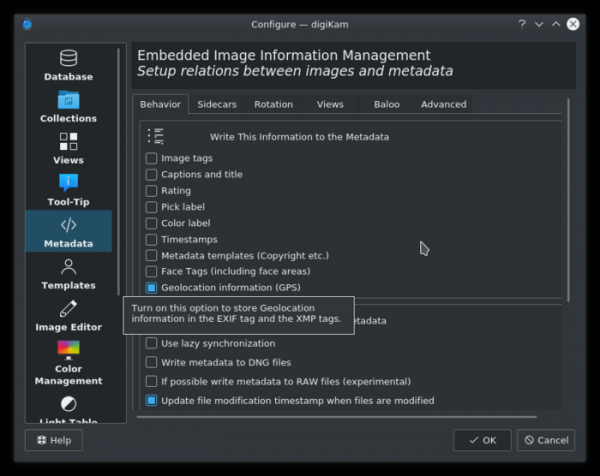The height and width of the screenshot is (476, 600).
Task: Enable the Image tags checkbox
Action: tap(152, 158)
